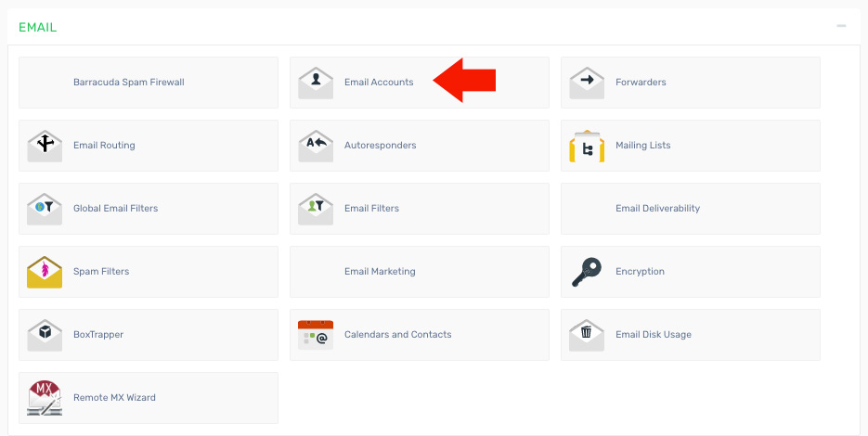This screenshot has height=436, width=868.
Task: Open the BoxTrapper box icon
Action: pos(45,335)
